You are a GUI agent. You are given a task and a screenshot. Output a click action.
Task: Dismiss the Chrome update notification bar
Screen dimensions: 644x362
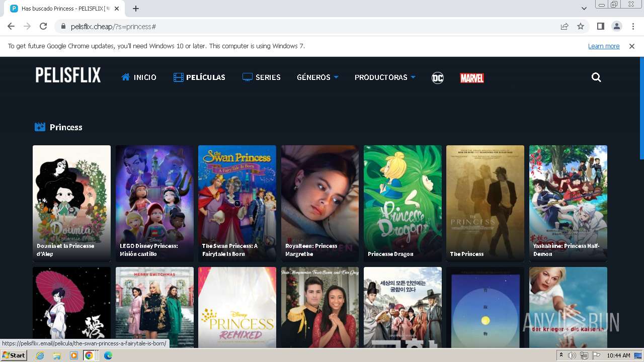632,46
